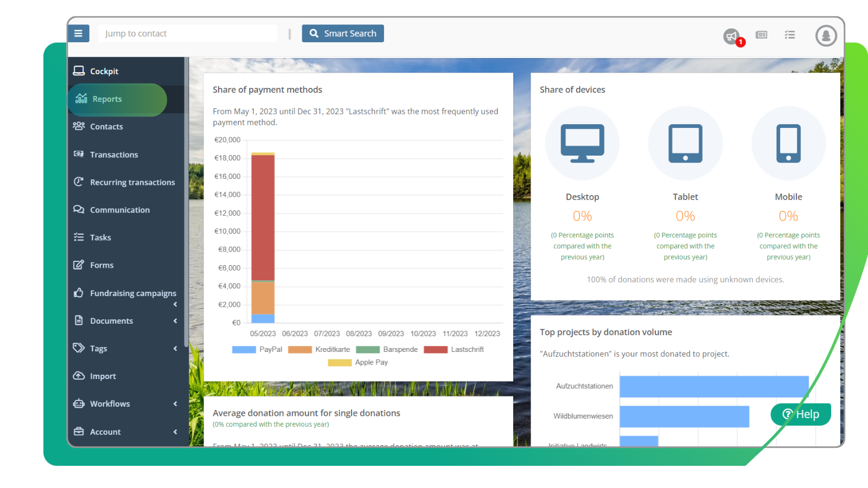Select the Recurring transactions icon

(79, 182)
